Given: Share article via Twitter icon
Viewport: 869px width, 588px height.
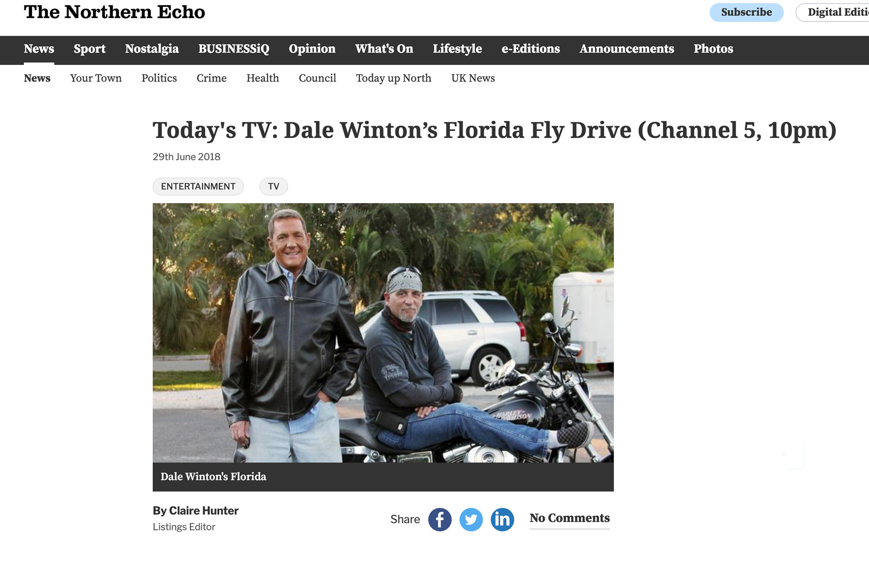Looking at the screenshot, I should (x=471, y=519).
